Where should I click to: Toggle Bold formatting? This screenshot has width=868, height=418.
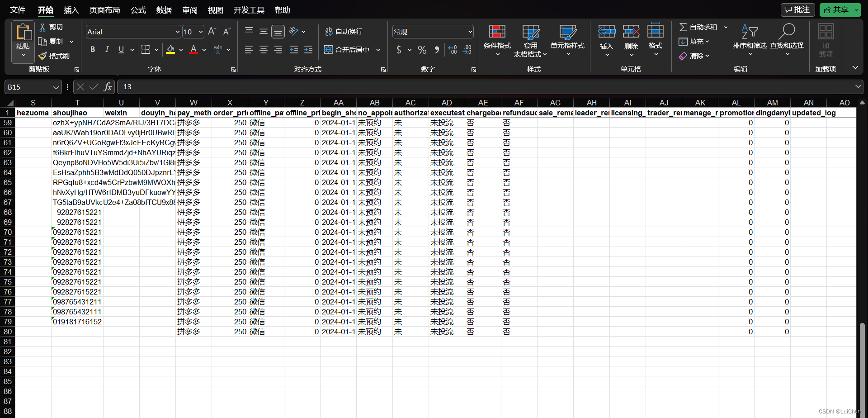(x=93, y=50)
